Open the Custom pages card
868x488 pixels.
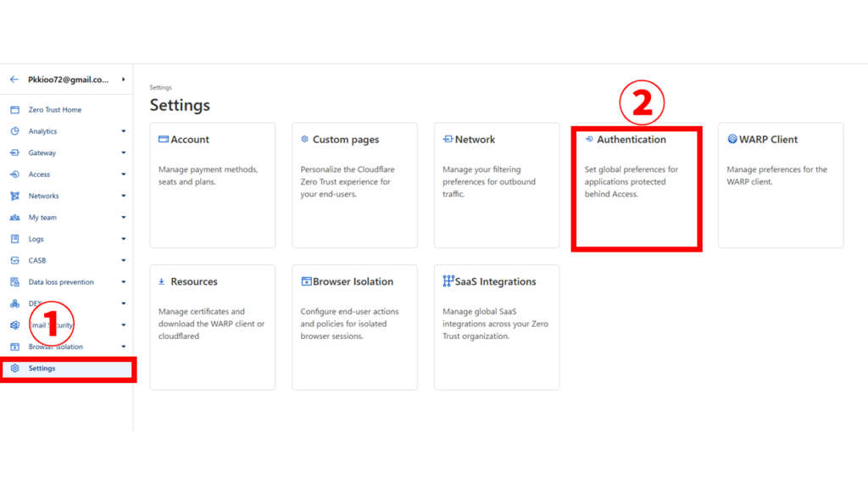tap(354, 185)
